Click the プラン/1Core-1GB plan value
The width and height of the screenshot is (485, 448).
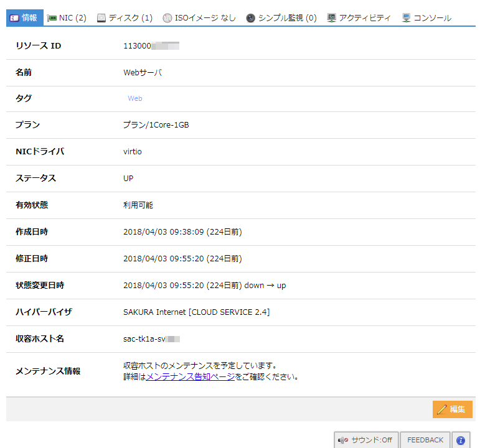(156, 125)
